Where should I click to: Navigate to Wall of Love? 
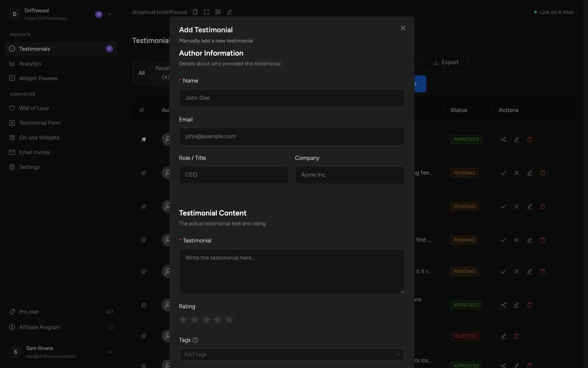tap(61, 108)
